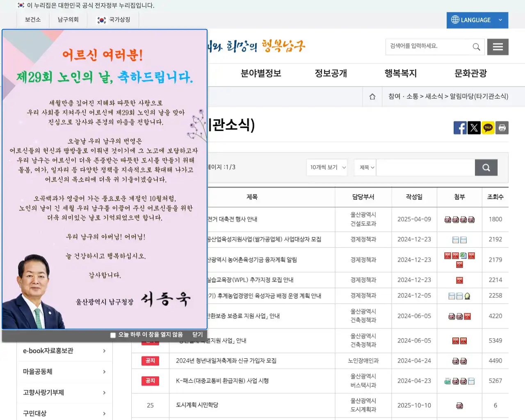This screenshot has width=525, height=420.
Task: Close the popup with 닫기
Action: (x=198, y=335)
